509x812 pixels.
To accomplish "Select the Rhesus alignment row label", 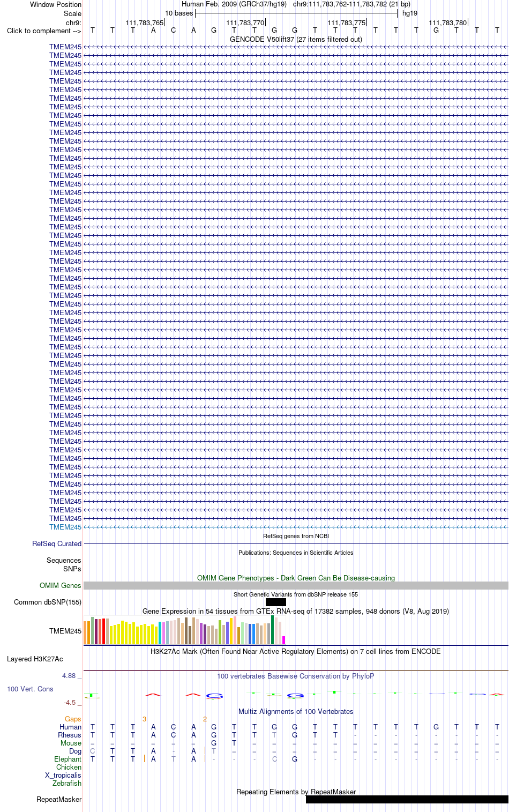I will click(x=70, y=735).
